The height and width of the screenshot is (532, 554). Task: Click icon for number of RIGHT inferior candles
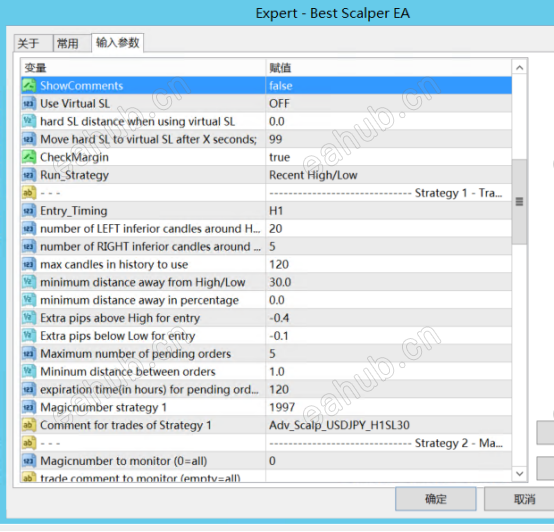point(29,247)
